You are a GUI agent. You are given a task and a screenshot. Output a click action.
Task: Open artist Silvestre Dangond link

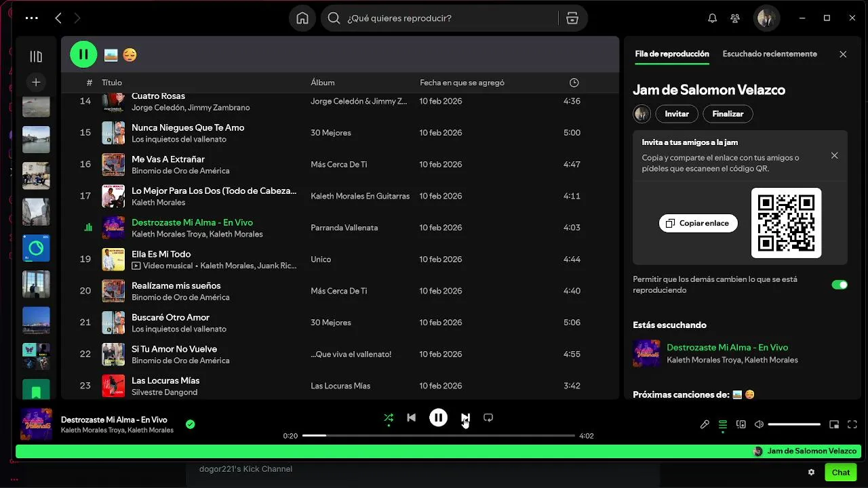click(165, 392)
